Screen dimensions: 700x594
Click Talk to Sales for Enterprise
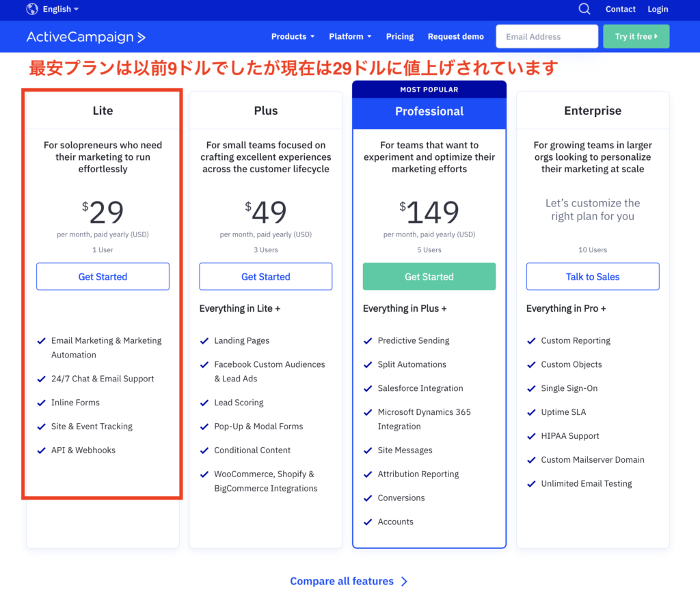coord(593,277)
